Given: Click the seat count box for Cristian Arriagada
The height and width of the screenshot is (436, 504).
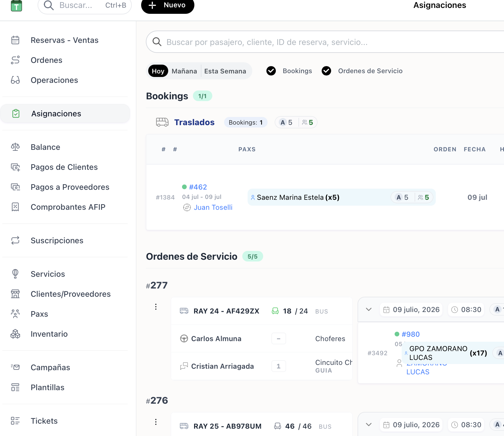Looking at the screenshot, I should (279, 366).
